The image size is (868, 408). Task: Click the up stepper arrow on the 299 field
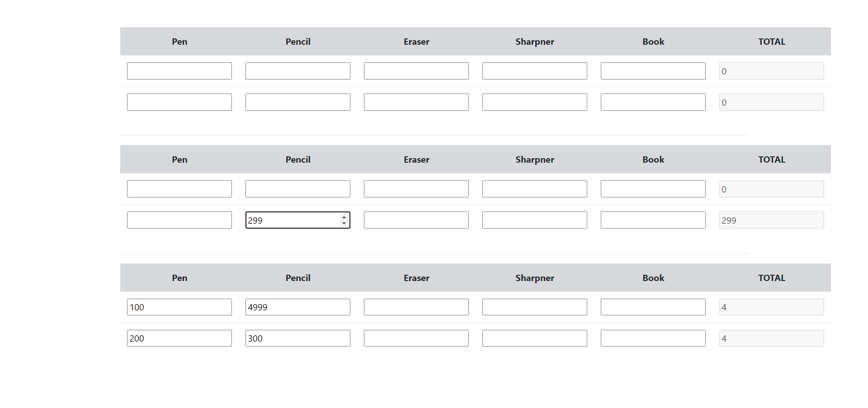[344, 217]
